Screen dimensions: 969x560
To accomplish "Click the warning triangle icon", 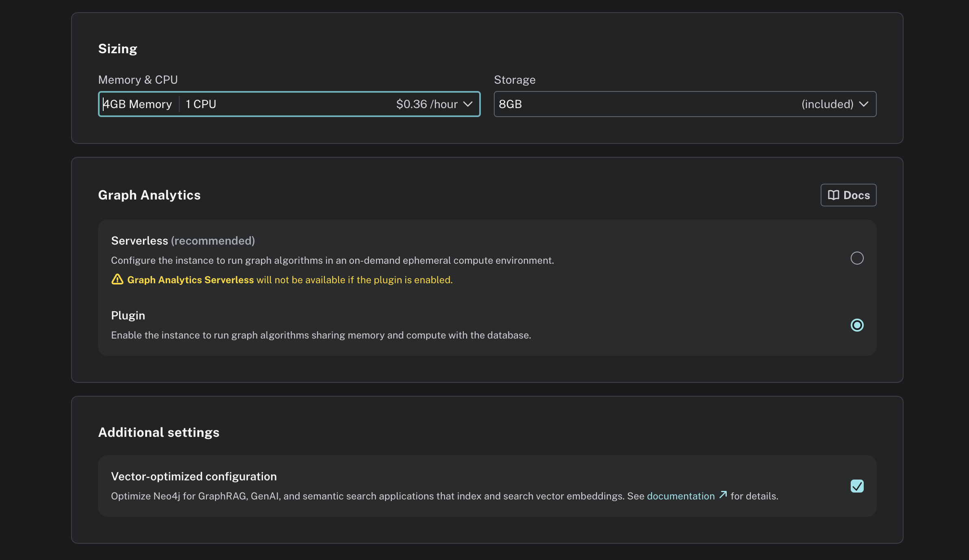I will tap(117, 280).
